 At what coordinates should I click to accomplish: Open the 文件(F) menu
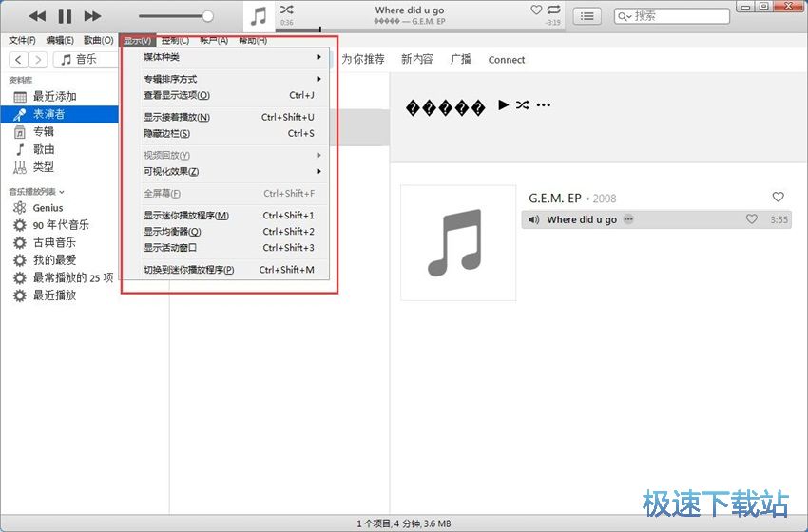pyautogui.click(x=22, y=40)
